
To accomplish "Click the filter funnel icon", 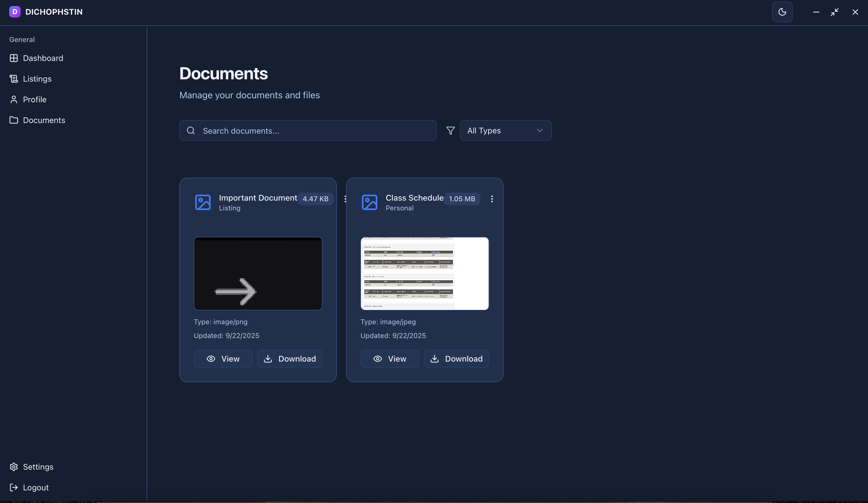I will click(450, 130).
